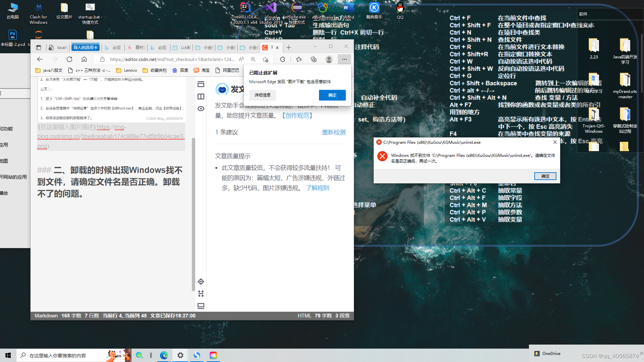Open the Extensions puzzle icon
This screenshot has width=644, height=362.
point(282,59)
